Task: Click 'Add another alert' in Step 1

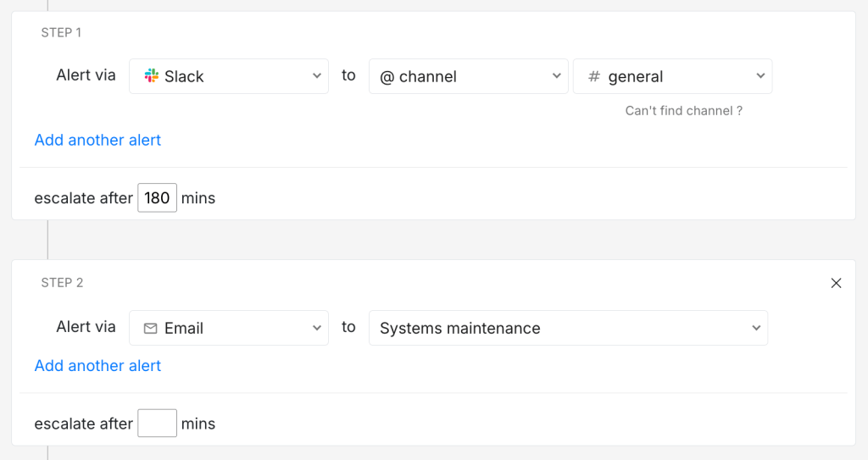Action: [x=97, y=140]
